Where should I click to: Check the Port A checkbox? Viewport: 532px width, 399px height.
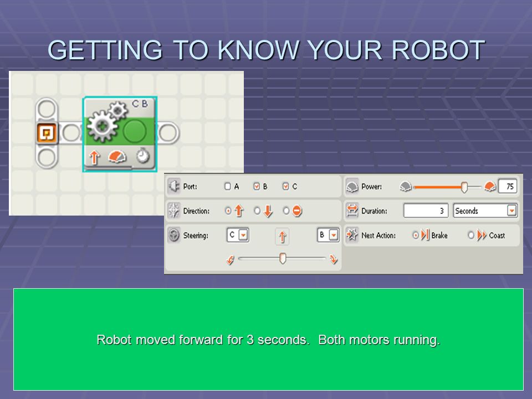(228, 186)
